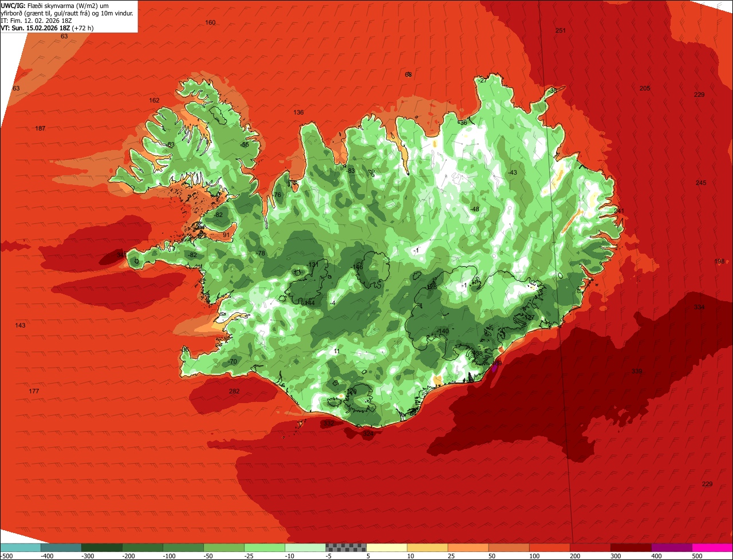This screenshot has height=560, width=733.
Task: Click the map value '251'
Action: pyautogui.click(x=561, y=30)
